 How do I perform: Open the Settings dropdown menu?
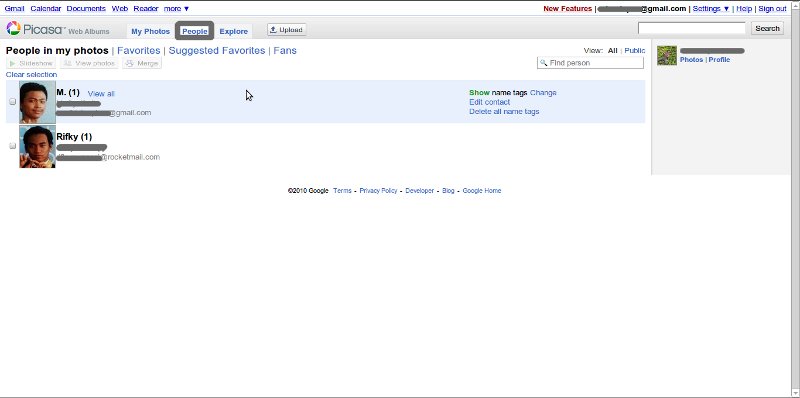(x=711, y=9)
